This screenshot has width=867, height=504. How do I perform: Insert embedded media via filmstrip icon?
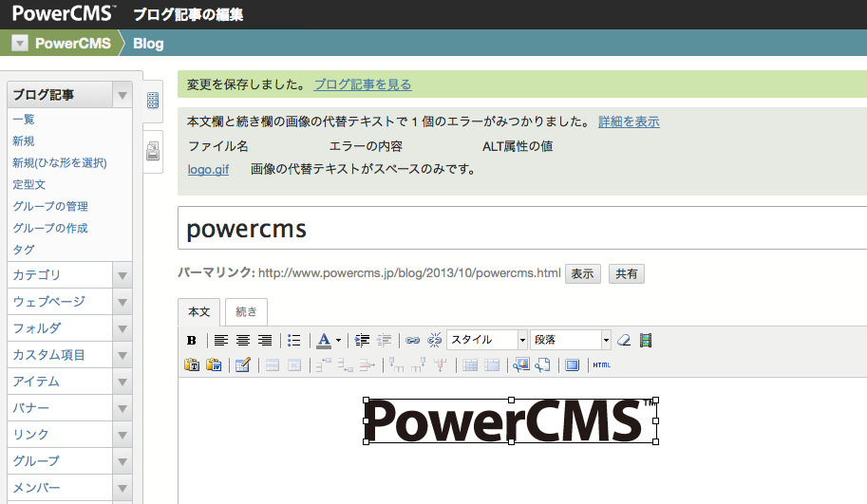tap(646, 340)
